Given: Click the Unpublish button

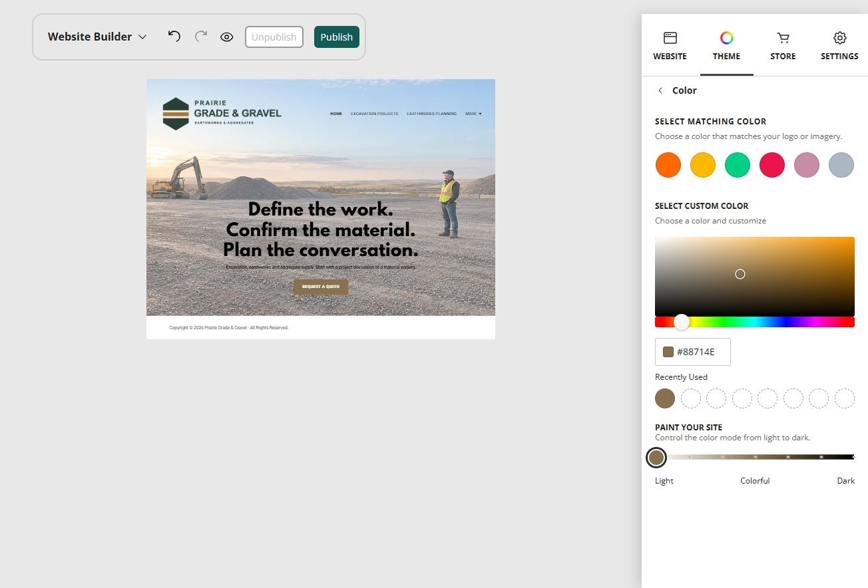Looking at the screenshot, I should [274, 37].
